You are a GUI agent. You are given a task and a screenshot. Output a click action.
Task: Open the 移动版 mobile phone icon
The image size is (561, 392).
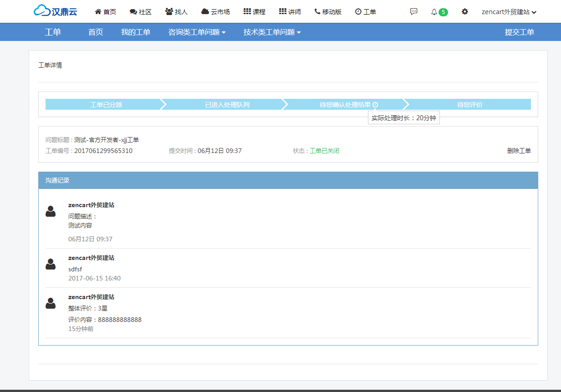(x=318, y=11)
